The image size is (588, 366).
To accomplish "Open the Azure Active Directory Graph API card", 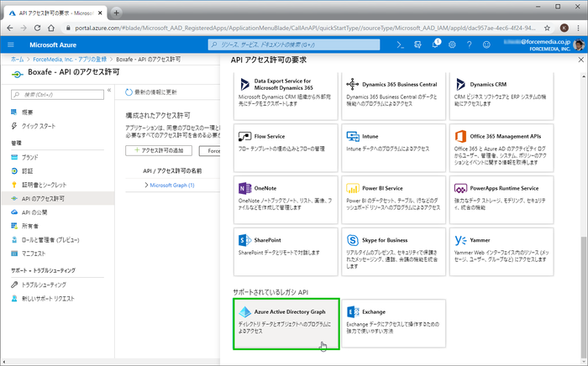I will click(286, 324).
